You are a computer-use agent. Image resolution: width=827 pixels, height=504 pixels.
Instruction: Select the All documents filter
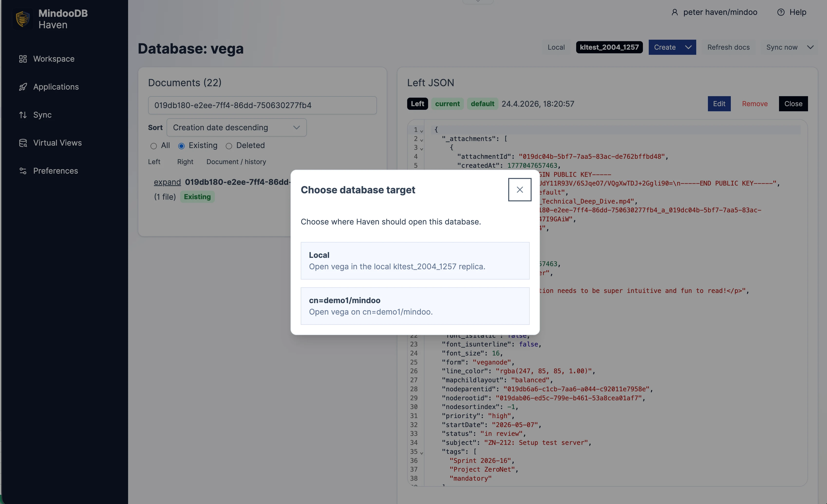(154, 146)
